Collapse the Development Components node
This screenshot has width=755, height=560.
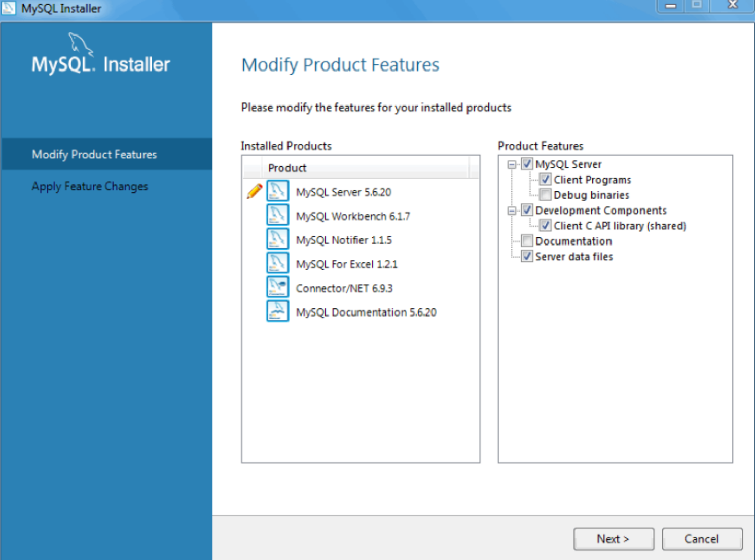point(513,210)
